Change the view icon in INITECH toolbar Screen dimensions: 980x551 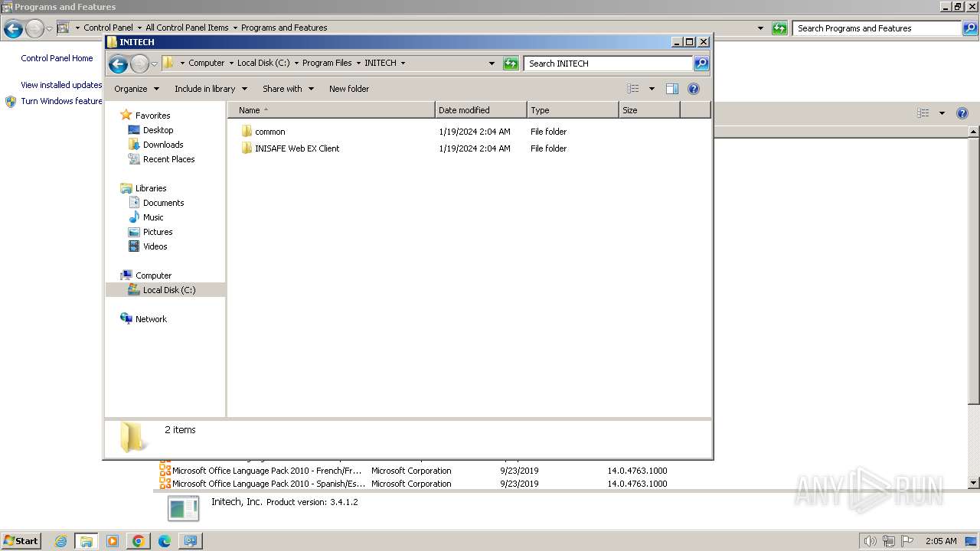(x=632, y=89)
